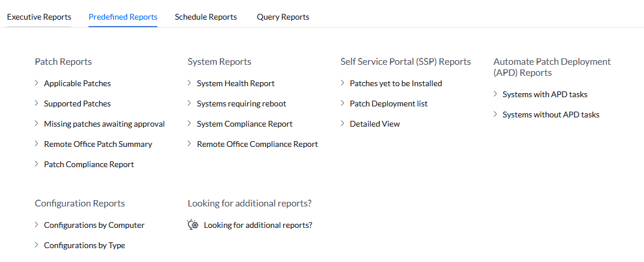Open Remote Office Patch Summary

pyautogui.click(x=98, y=144)
